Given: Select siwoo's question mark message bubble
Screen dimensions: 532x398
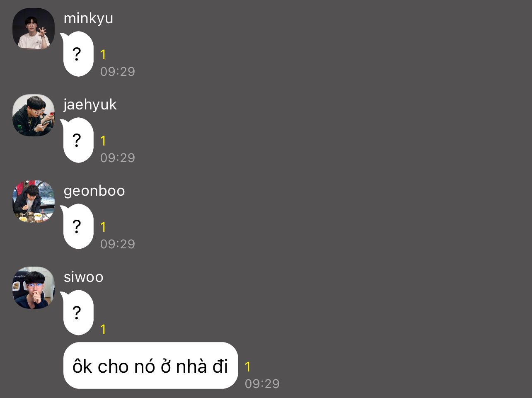Looking at the screenshot, I should tap(77, 313).
